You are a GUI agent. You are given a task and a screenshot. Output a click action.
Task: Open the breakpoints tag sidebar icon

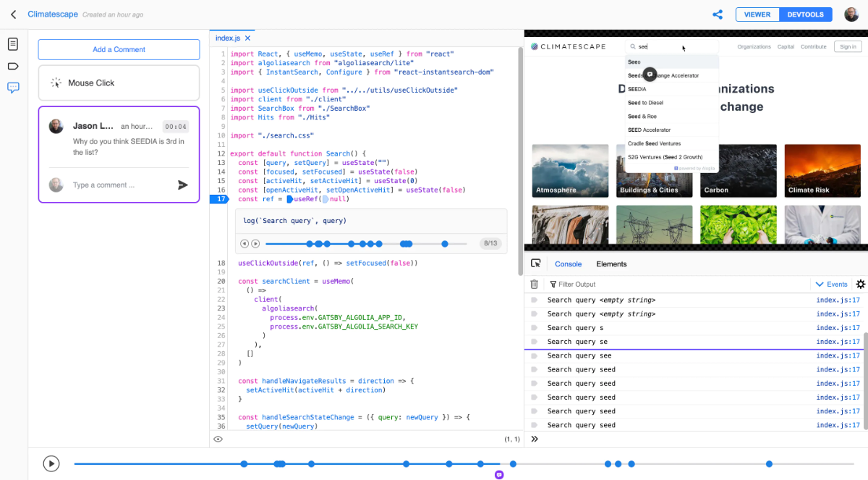[x=13, y=66]
